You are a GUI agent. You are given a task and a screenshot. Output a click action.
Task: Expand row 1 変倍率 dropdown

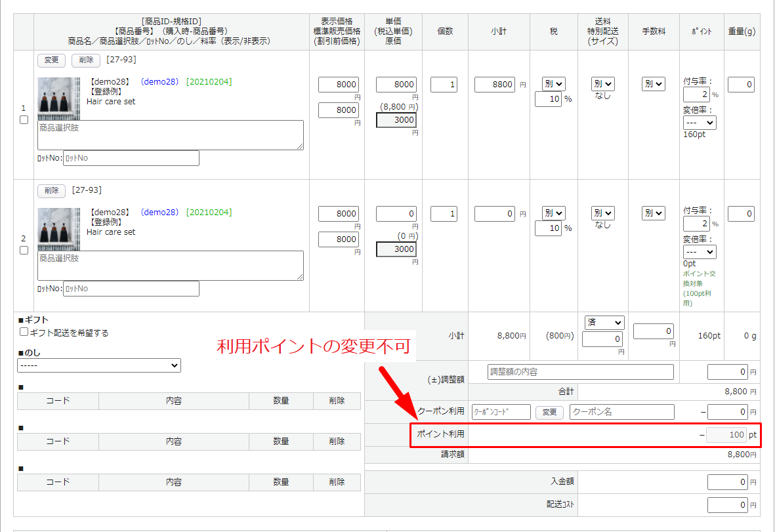tap(700, 123)
